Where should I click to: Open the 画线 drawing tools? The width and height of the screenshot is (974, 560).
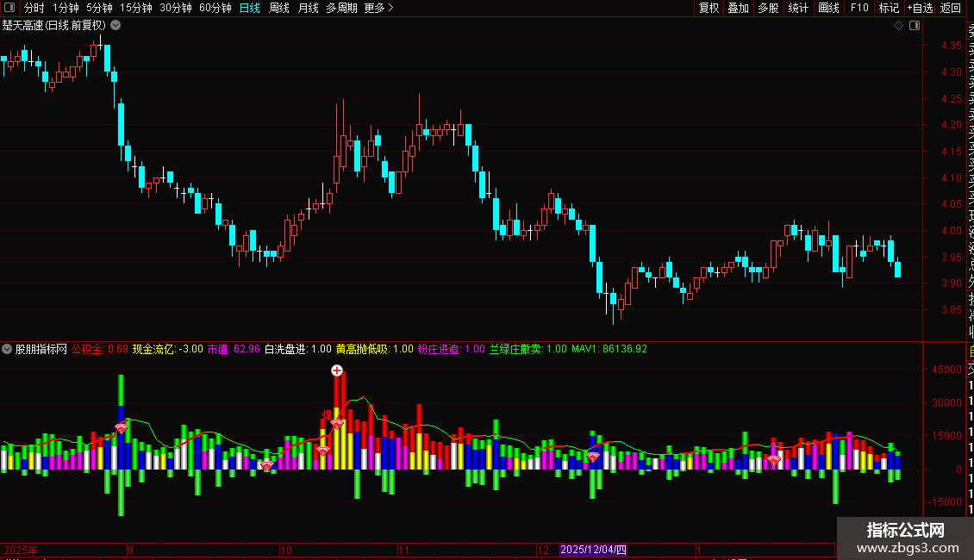[828, 8]
